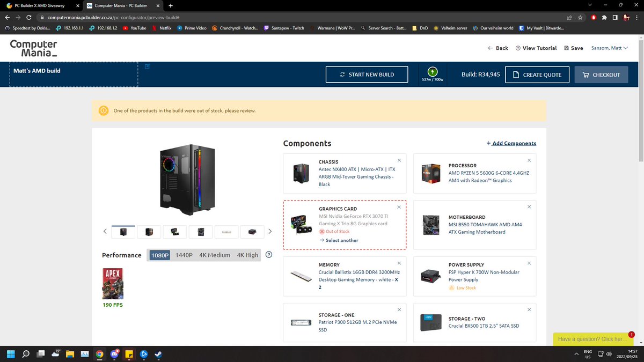644x362 pixels.
Task: Remove the Motherboard component with its X
Action: coord(529,207)
